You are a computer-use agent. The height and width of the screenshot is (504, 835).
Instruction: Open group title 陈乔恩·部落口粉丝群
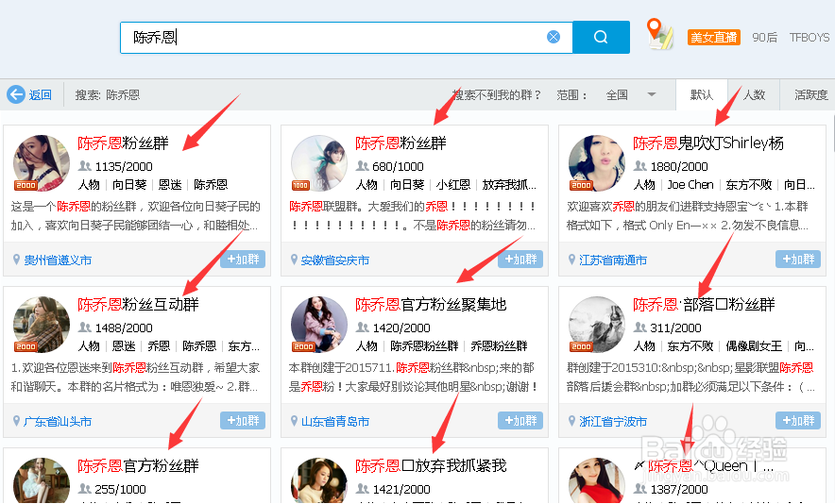[x=704, y=305]
